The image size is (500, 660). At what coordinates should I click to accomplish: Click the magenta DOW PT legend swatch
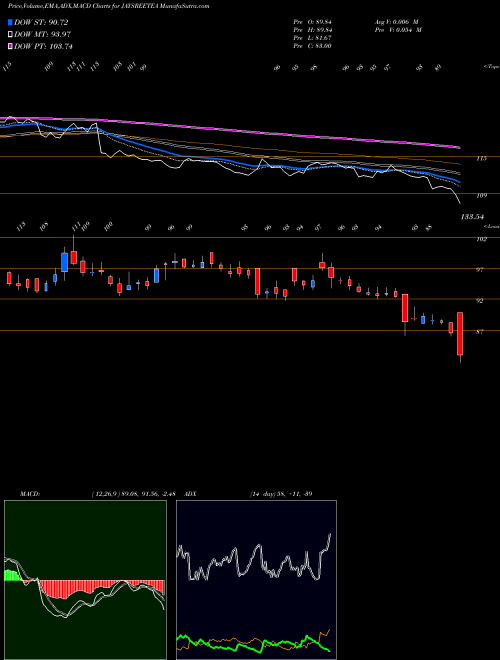click(10, 46)
